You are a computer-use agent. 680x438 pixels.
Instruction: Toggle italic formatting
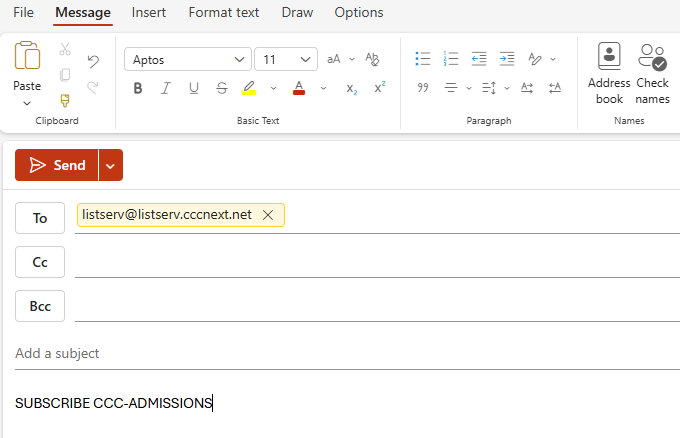(166, 88)
